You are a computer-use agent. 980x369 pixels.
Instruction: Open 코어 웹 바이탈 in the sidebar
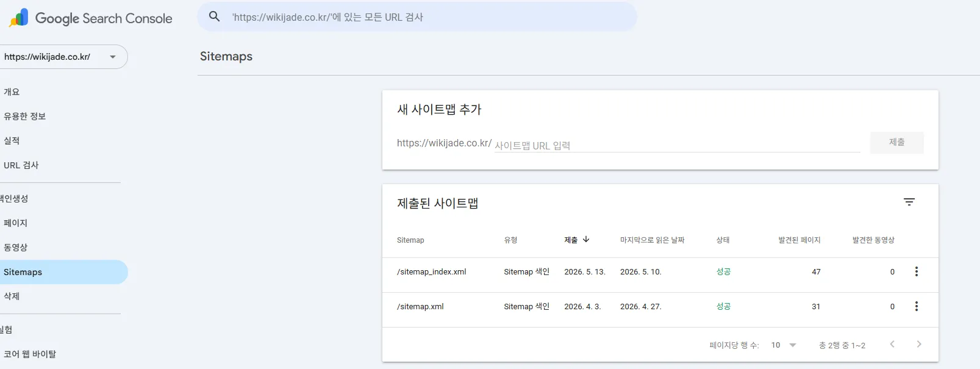[x=29, y=354]
